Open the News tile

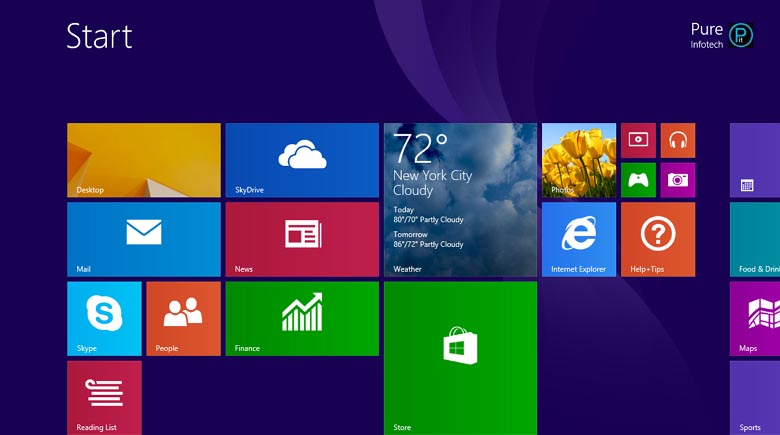coord(302,239)
